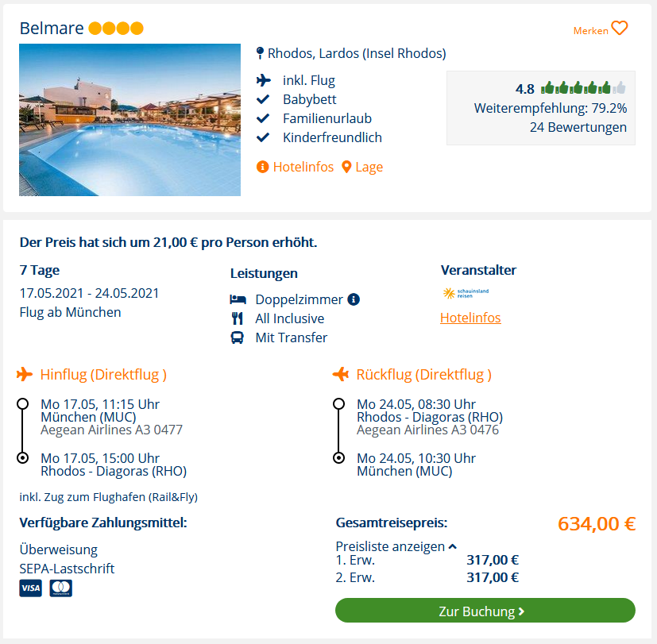The width and height of the screenshot is (657, 644).
Task: Click the Visa payment icon
Action: click(x=31, y=588)
